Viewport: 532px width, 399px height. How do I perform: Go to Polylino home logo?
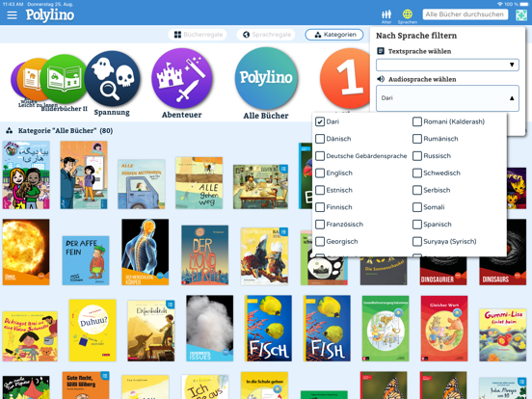click(50, 14)
